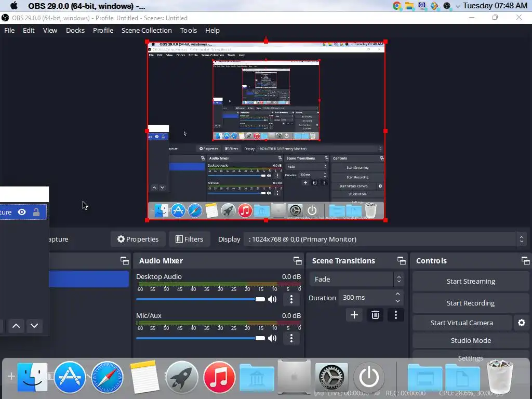The height and width of the screenshot is (399, 532).
Task: Enable Studio Mode
Action: pyautogui.click(x=471, y=340)
